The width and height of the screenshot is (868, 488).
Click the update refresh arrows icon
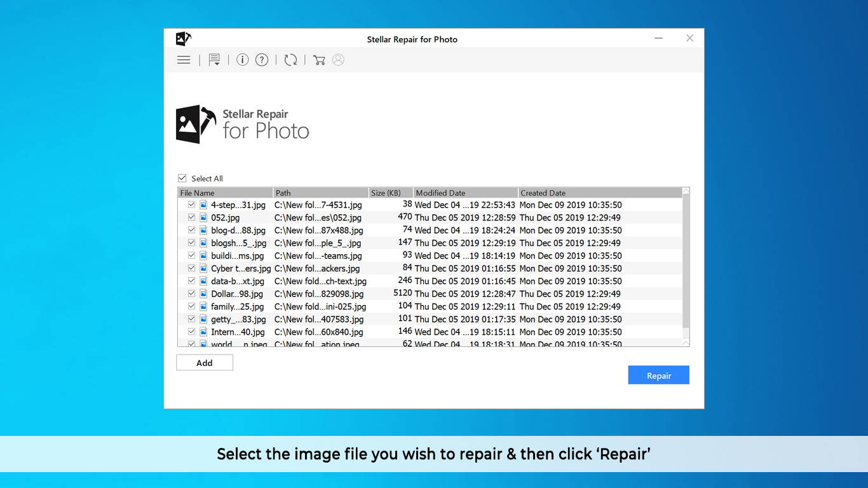290,60
